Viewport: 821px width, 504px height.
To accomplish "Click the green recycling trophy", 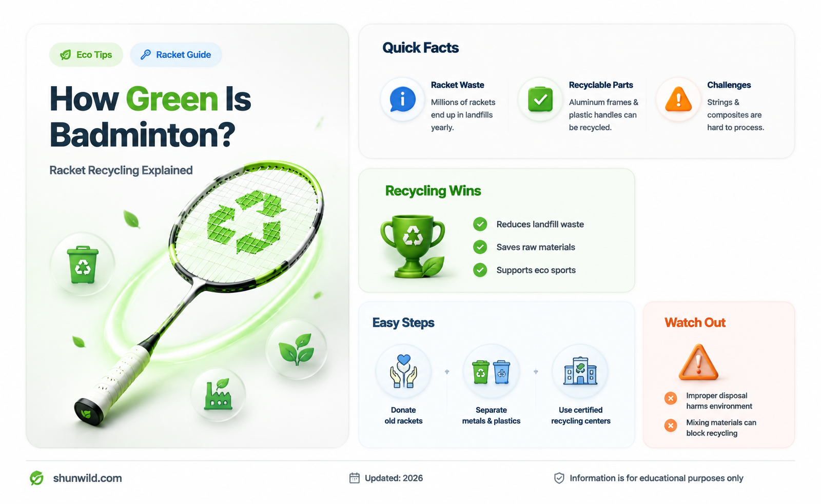I will click(x=413, y=246).
